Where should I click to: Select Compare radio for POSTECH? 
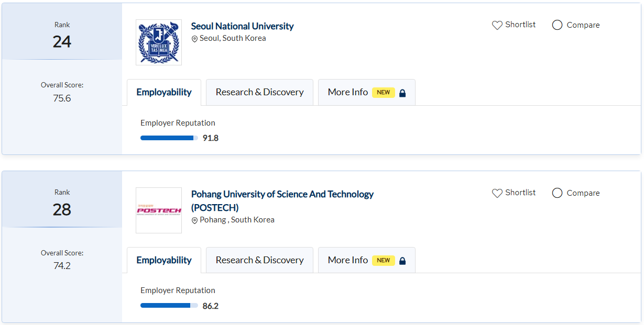tap(558, 193)
